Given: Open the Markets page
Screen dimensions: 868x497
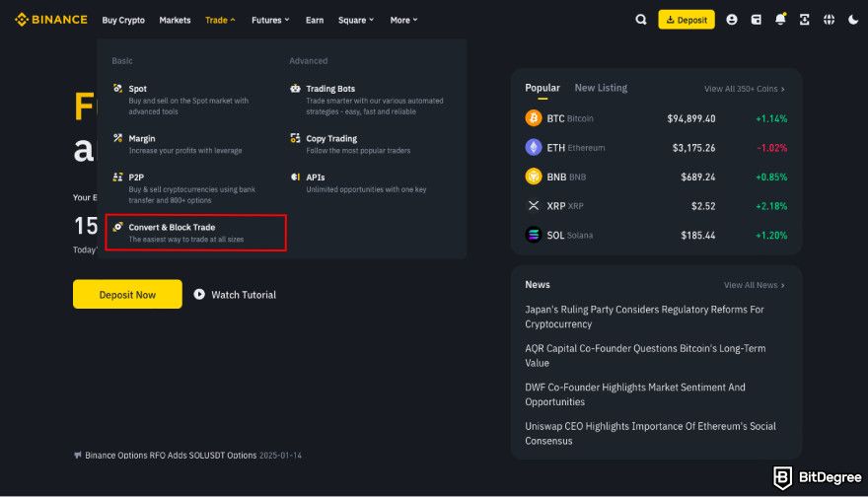Looking at the screenshot, I should tap(175, 20).
